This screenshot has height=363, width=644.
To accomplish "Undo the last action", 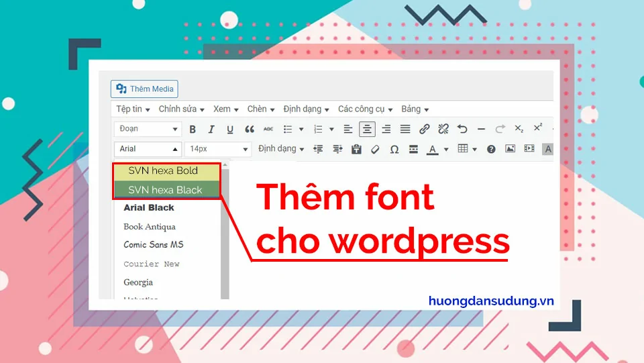I will 462,129.
